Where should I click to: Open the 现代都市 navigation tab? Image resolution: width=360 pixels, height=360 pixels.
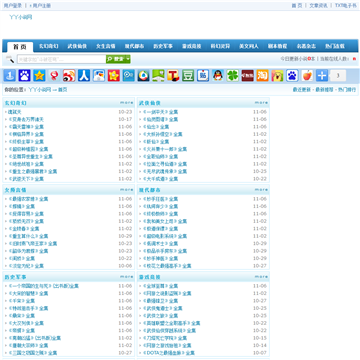pyautogui.click(x=135, y=46)
